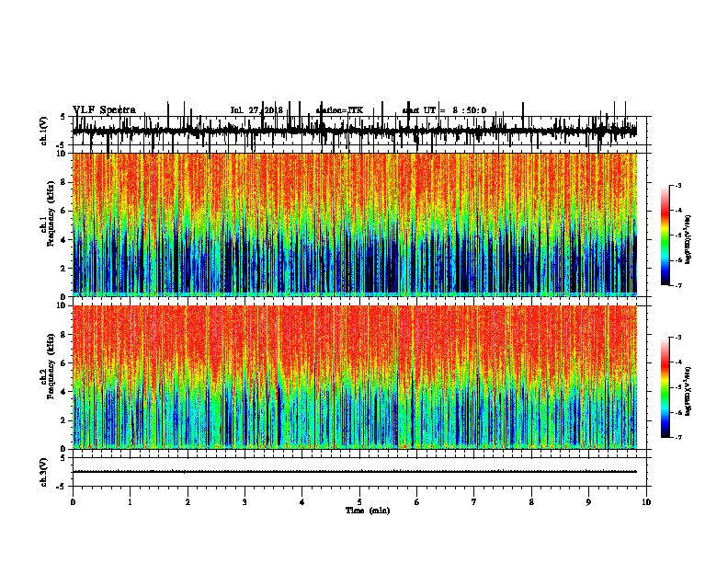Click the "5" tick on ch.1(V) axis
The width and height of the screenshot is (728, 563).
(x=63, y=117)
